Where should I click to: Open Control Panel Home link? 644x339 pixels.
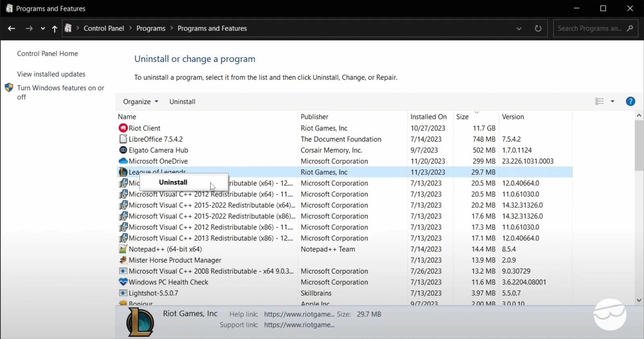coord(47,54)
